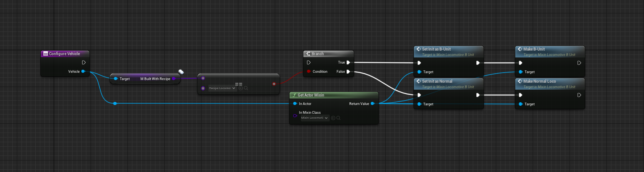Click the Make Normal Loco node icon
This screenshot has height=172, width=644.
point(520,81)
